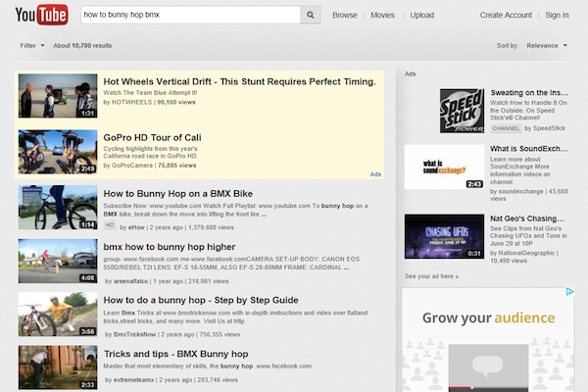Open the Filter dropdown
588x392 pixels.
click(32, 46)
